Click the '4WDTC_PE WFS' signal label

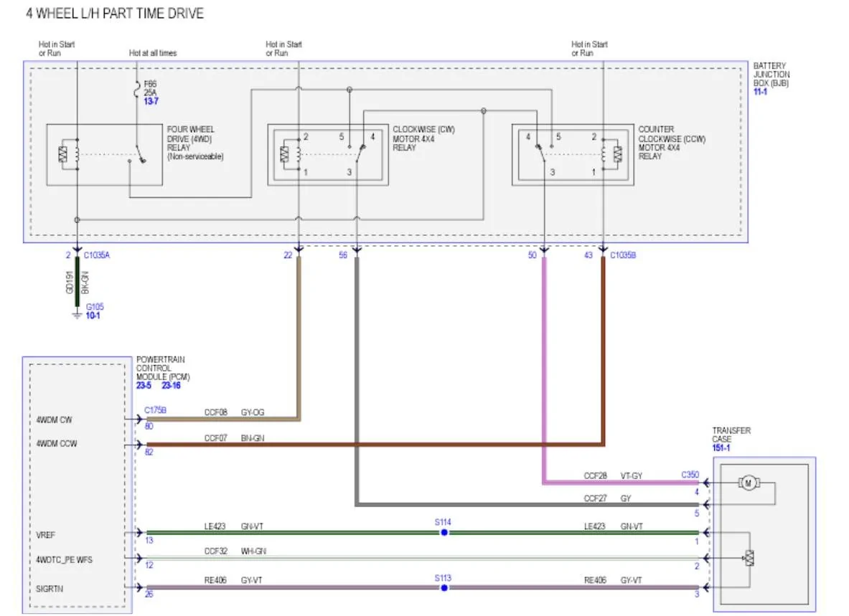tap(64, 560)
